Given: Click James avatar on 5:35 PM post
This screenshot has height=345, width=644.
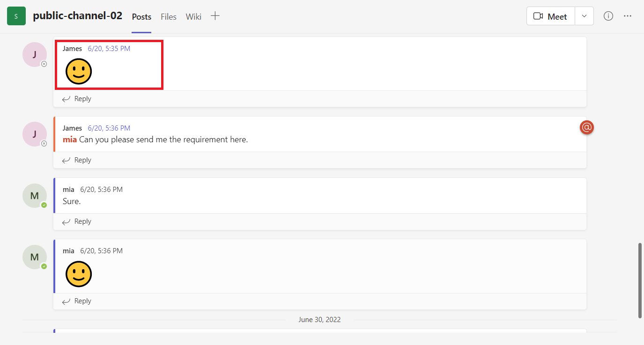Looking at the screenshot, I should click(35, 54).
